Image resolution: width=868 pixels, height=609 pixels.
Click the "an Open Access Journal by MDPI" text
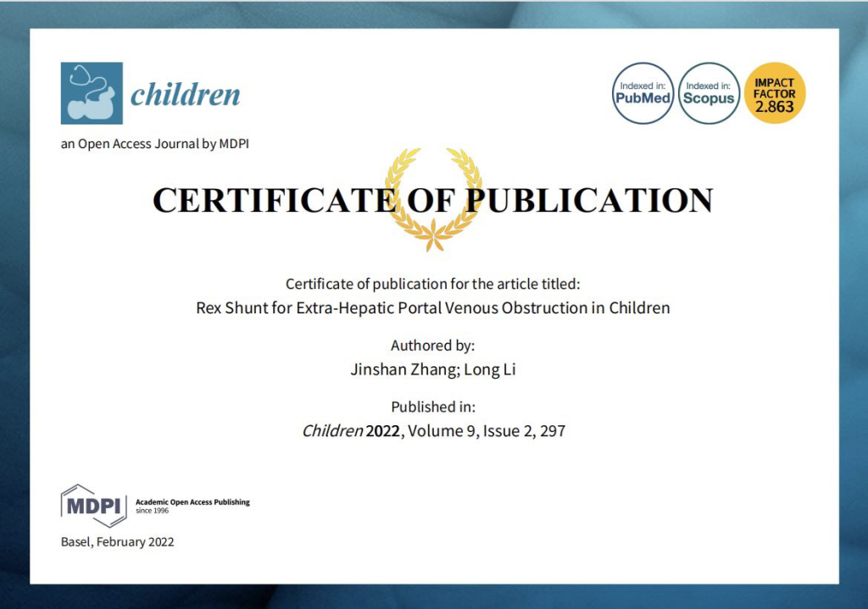point(154,144)
